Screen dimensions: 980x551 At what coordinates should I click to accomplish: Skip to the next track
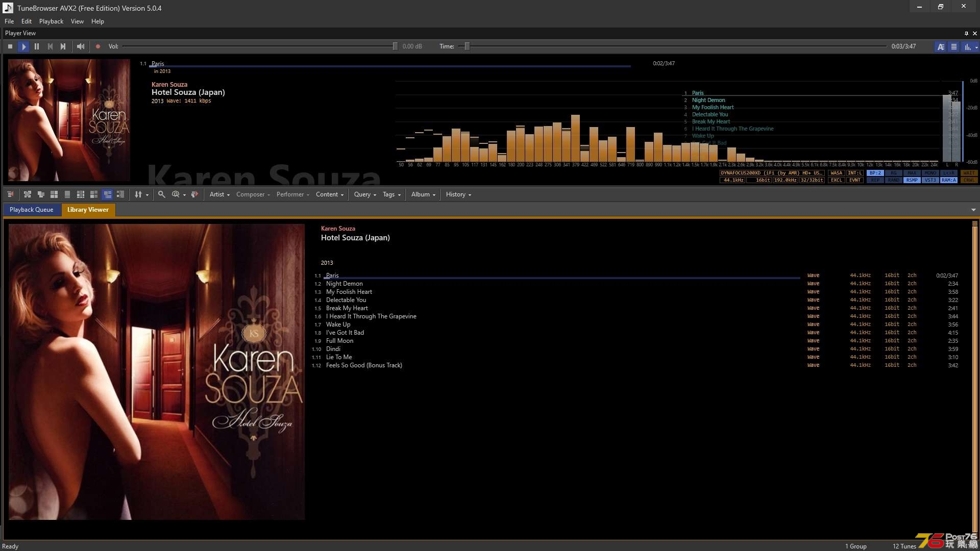[63, 46]
